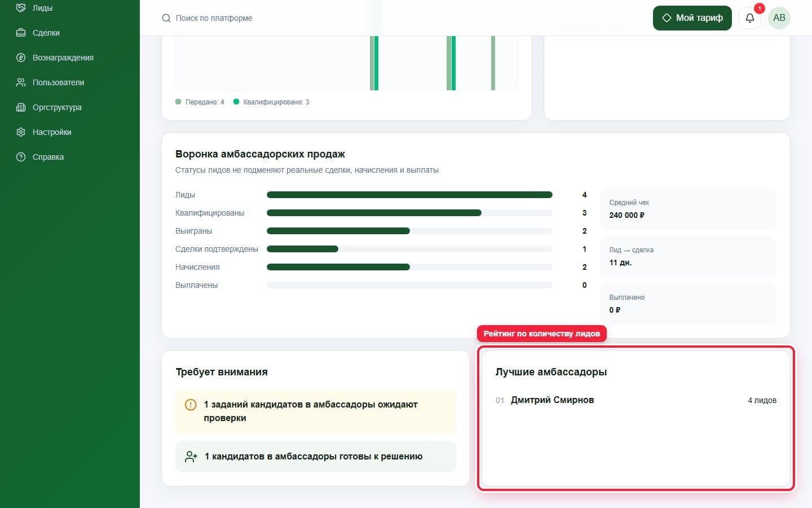Click the search magnifier icon
This screenshot has width=812, height=508.
[x=166, y=18]
